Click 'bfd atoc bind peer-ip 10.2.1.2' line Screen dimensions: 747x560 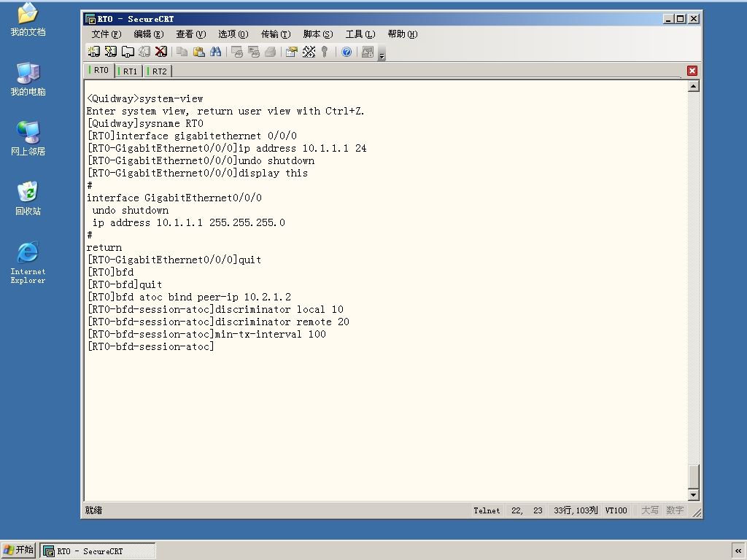pos(189,297)
